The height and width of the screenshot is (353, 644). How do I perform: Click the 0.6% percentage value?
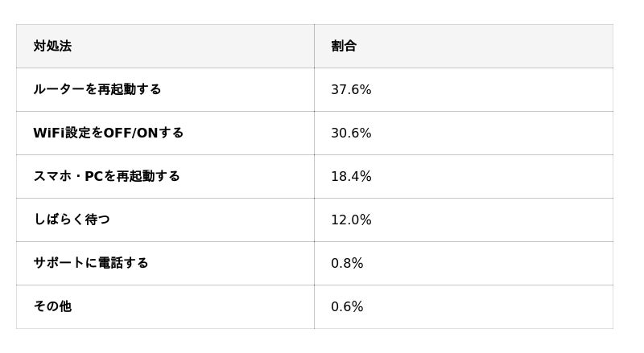coord(347,307)
